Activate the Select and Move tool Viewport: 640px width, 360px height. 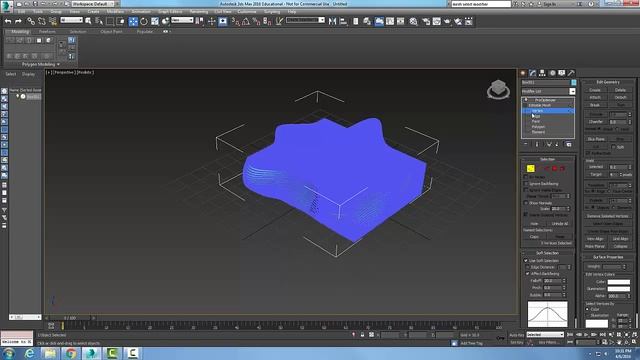(x=133, y=21)
